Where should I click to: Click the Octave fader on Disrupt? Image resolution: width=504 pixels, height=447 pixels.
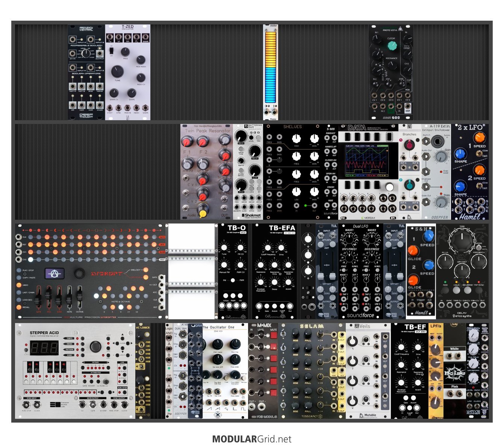point(80,297)
